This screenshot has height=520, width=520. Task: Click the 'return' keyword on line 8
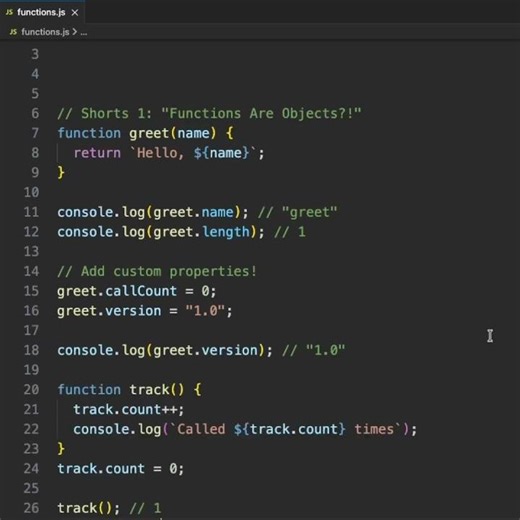click(x=97, y=153)
